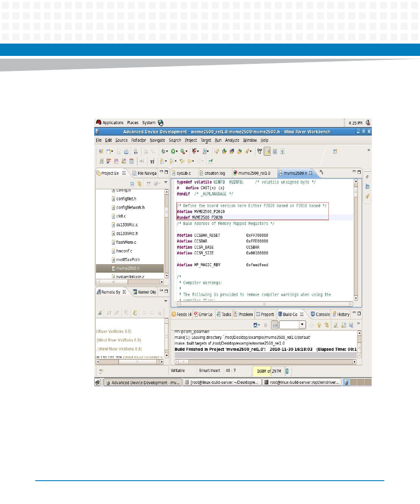The image size is (420, 504).
Task: Minimize the Project Explorer view
Action: [162, 172]
